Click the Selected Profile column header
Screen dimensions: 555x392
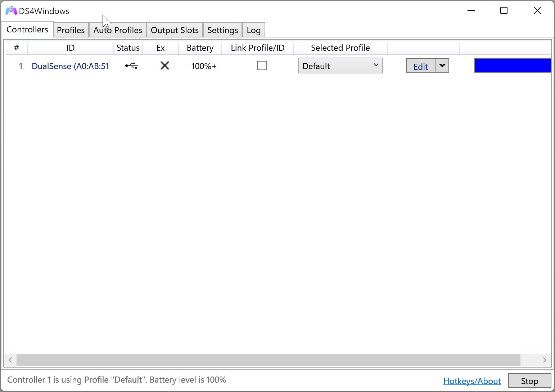point(340,48)
